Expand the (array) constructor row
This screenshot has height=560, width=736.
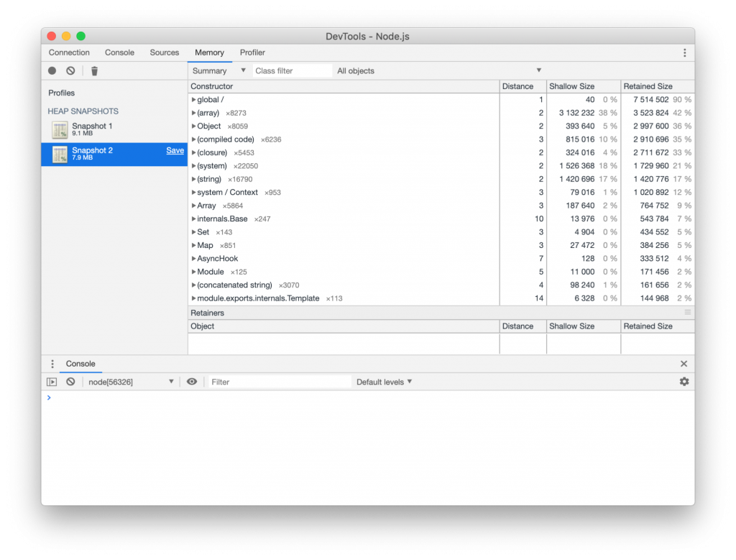coord(193,113)
